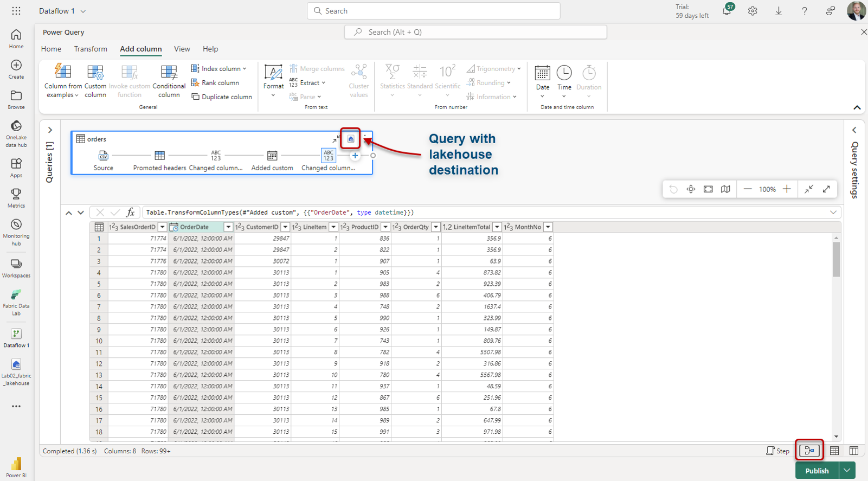868x481 pixels.
Task: Go to Home in left navigation
Action: pos(16,39)
